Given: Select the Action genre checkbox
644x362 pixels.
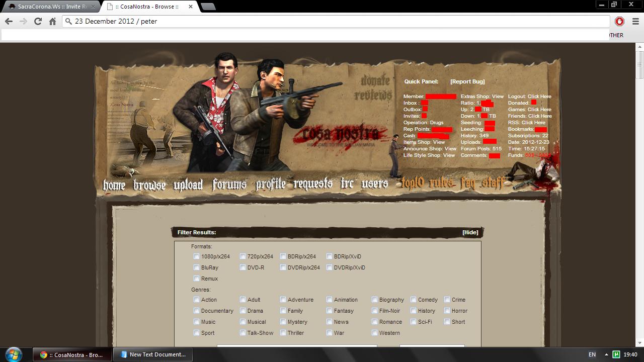Looking at the screenshot, I should (197, 300).
